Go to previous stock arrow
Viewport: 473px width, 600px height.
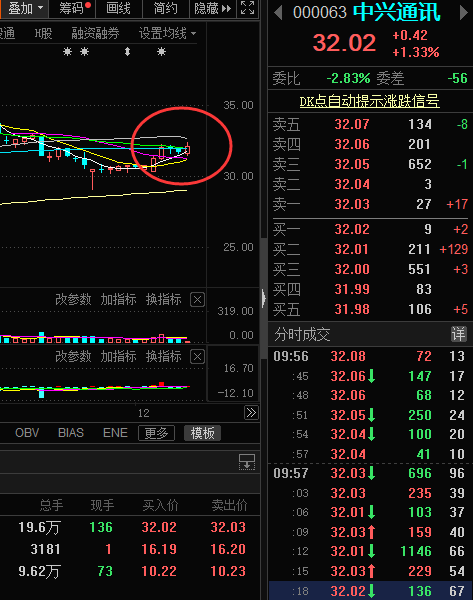[279, 13]
